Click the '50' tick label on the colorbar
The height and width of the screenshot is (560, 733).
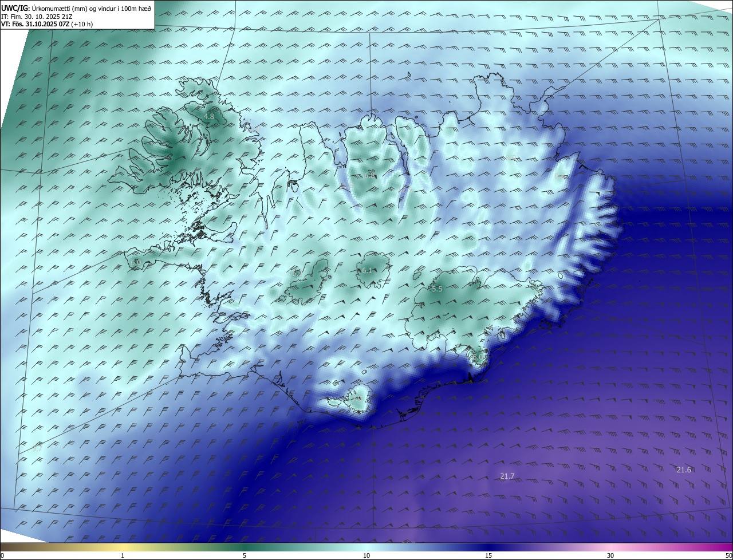[728, 555]
